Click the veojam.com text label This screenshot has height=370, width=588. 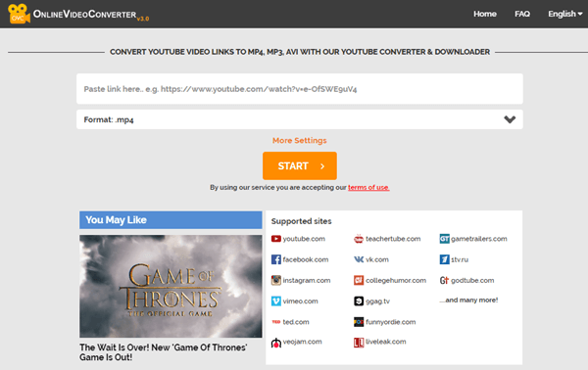[302, 342]
